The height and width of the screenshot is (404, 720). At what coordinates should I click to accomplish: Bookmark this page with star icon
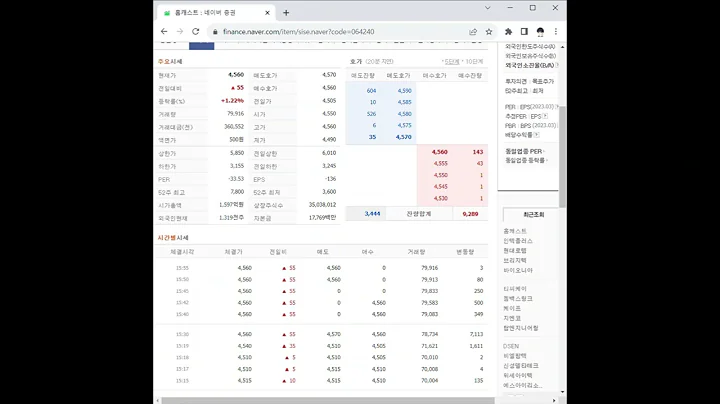click(489, 32)
